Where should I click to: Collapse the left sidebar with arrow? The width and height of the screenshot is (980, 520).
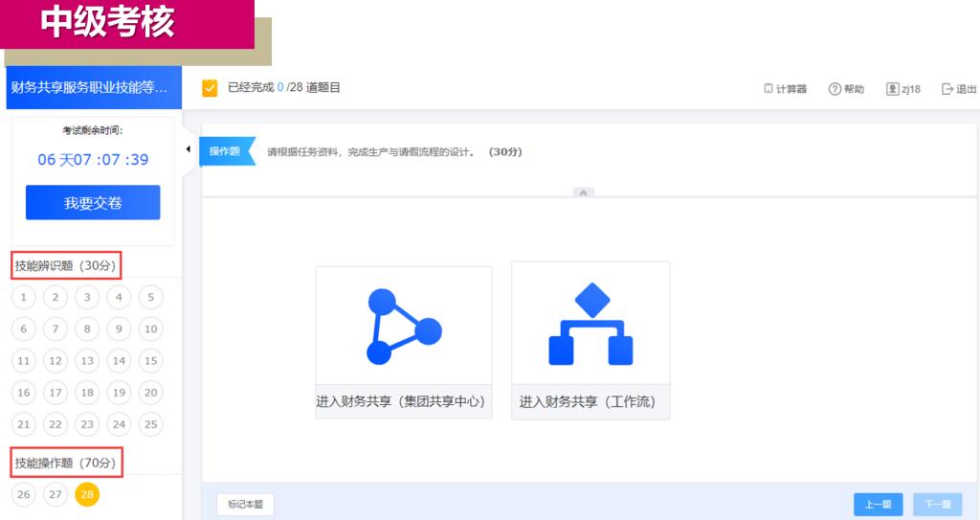tap(188, 149)
